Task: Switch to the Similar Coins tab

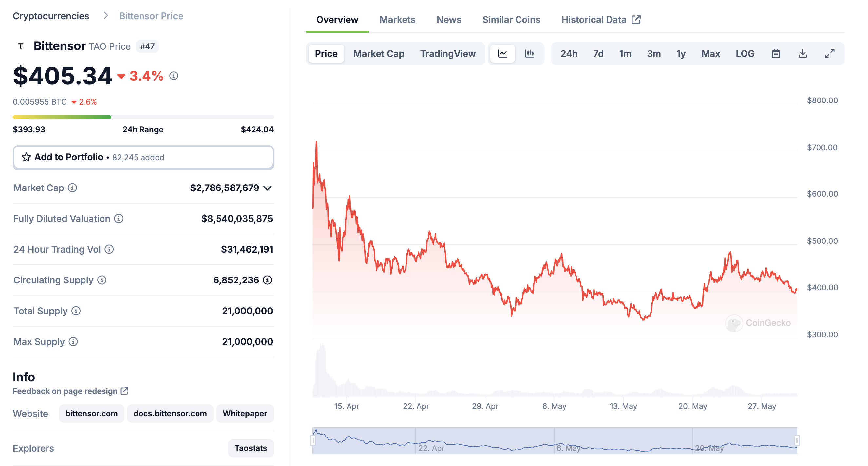Action: coord(511,20)
